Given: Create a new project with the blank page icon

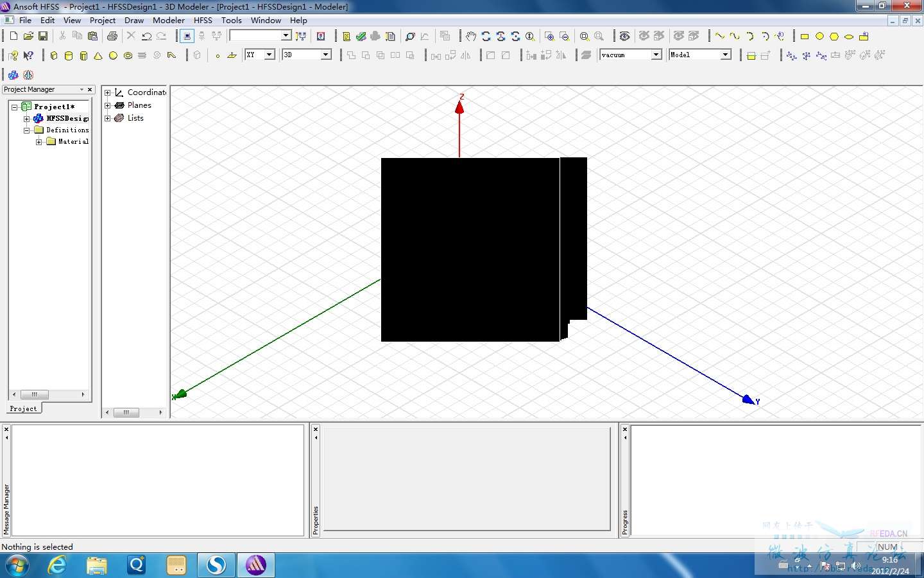Looking at the screenshot, I should [x=13, y=36].
